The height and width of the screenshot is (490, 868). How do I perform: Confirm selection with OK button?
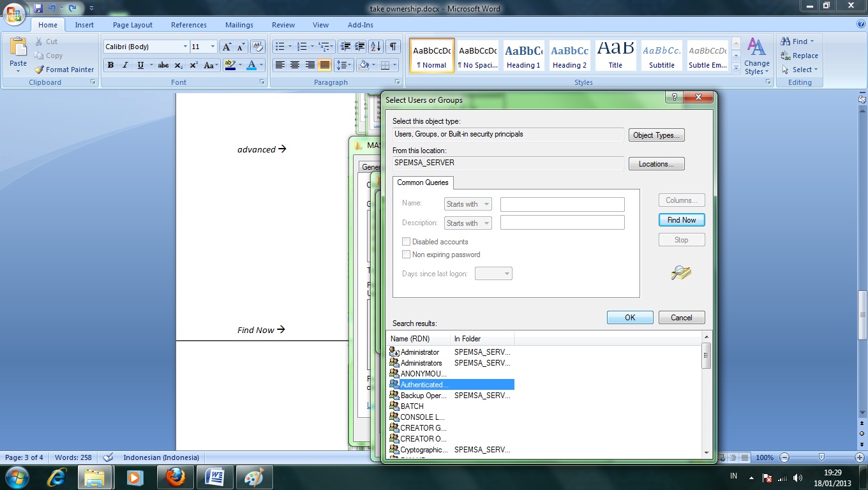(x=630, y=318)
